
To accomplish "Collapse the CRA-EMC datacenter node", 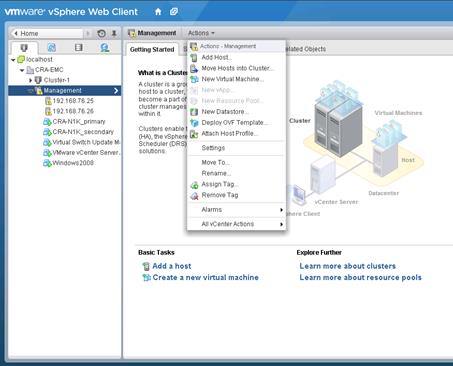I will [22, 70].
